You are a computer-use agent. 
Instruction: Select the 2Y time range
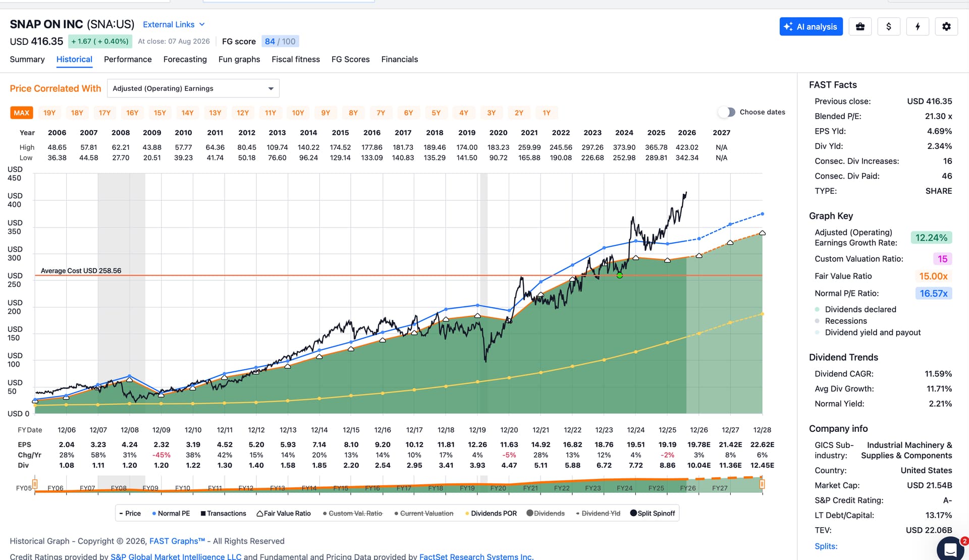519,113
